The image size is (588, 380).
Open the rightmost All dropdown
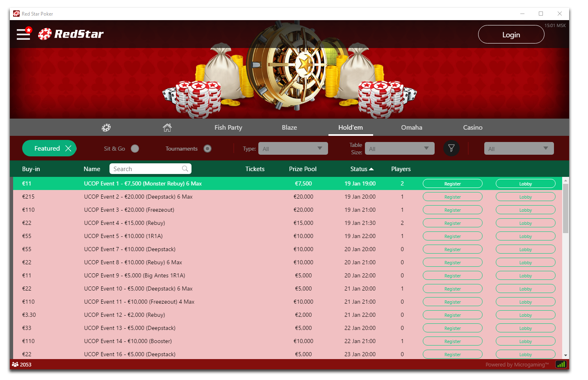point(519,149)
